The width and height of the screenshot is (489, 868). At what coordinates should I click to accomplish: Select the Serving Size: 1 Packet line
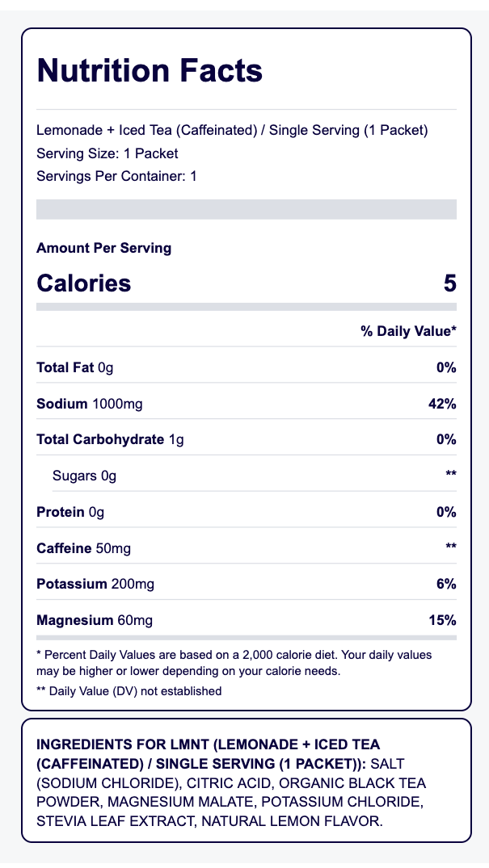(x=107, y=153)
